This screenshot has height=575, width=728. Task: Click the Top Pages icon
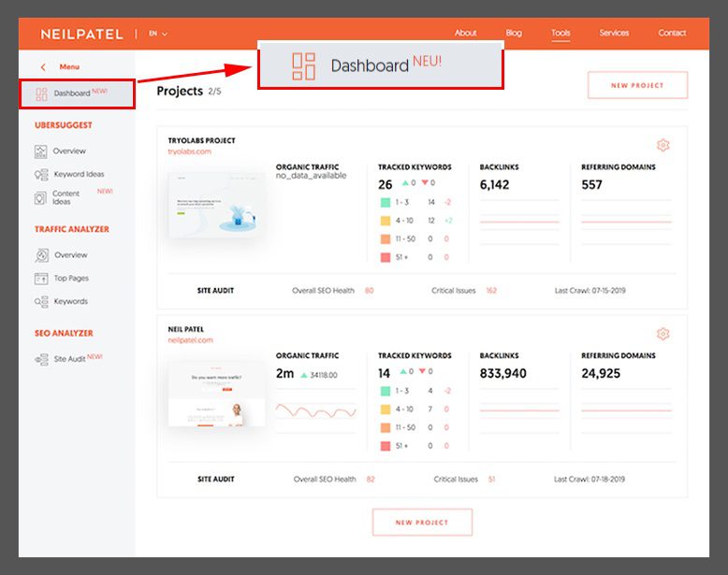(x=41, y=279)
